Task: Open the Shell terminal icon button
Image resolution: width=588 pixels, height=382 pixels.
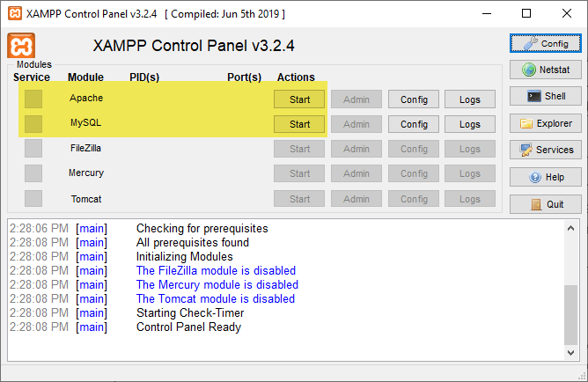Action: coord(545,96)
